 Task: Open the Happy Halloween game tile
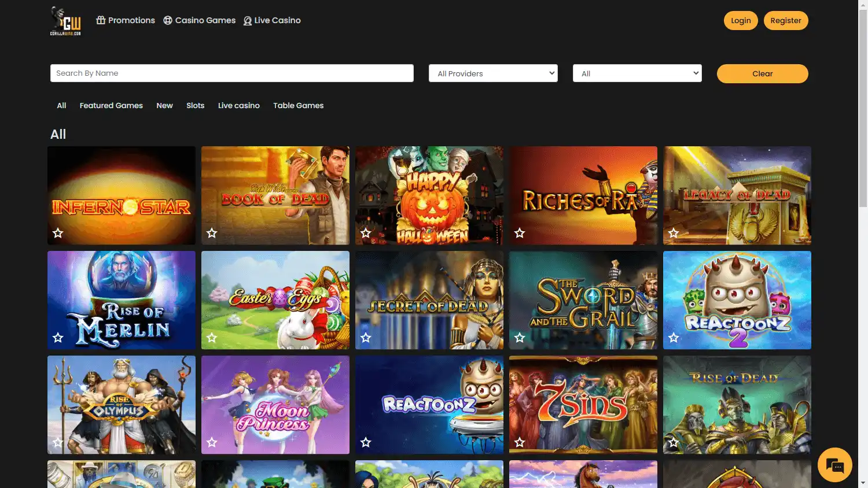(429, 195)
